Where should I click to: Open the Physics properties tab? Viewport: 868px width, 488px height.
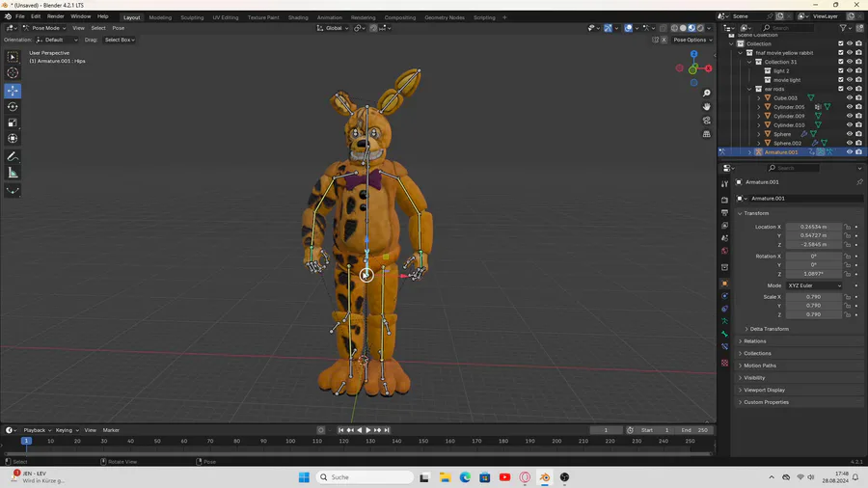(x=724, y=296)
